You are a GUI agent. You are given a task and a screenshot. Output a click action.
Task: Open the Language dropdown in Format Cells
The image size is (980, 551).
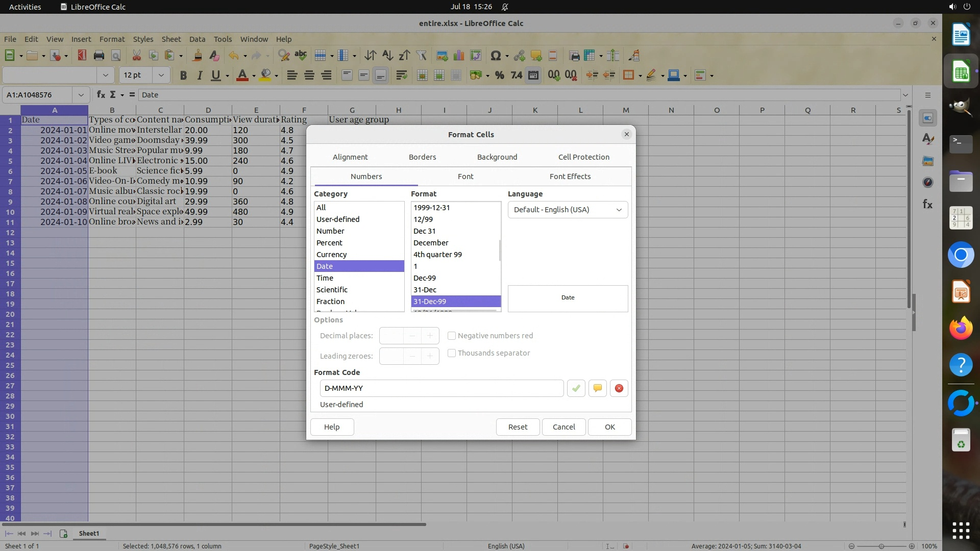(x=568, y=210)
